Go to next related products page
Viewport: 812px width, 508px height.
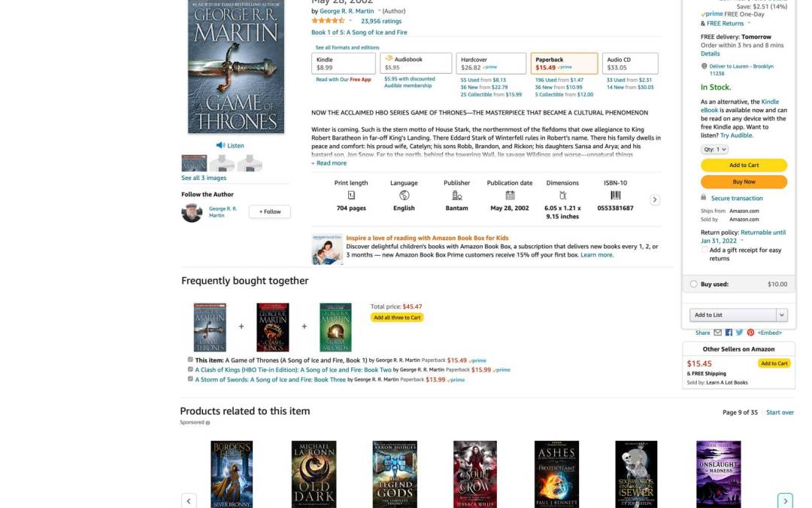tap(785, 500)
